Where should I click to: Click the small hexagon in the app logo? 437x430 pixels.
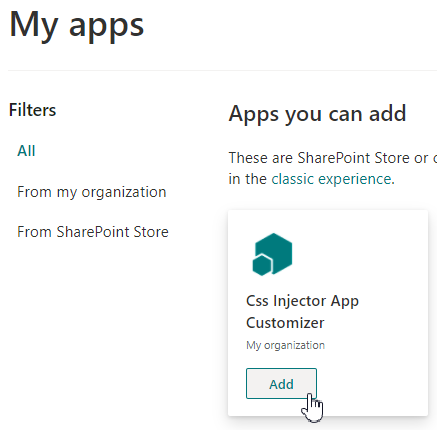tap(262, 265)
